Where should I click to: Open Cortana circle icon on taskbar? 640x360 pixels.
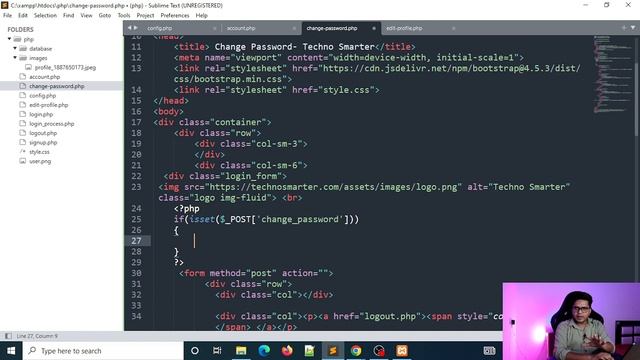195,351
